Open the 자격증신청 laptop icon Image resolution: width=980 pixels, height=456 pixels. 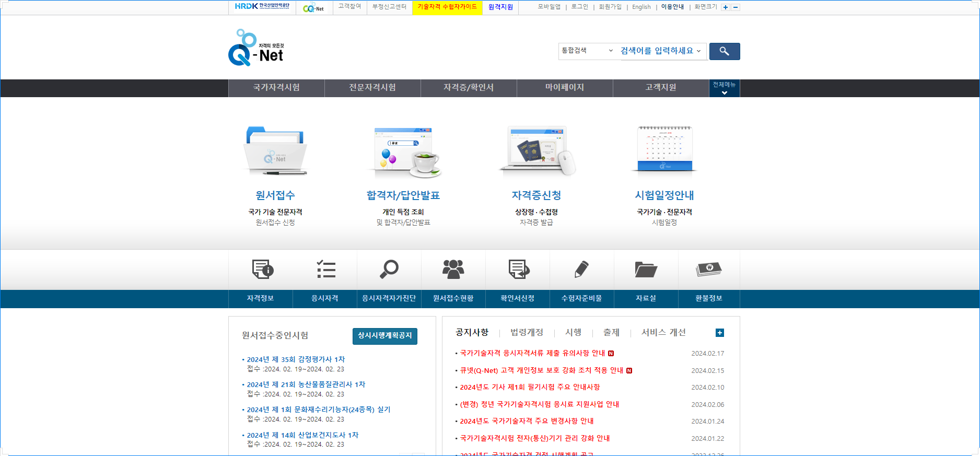pos(537,150)
